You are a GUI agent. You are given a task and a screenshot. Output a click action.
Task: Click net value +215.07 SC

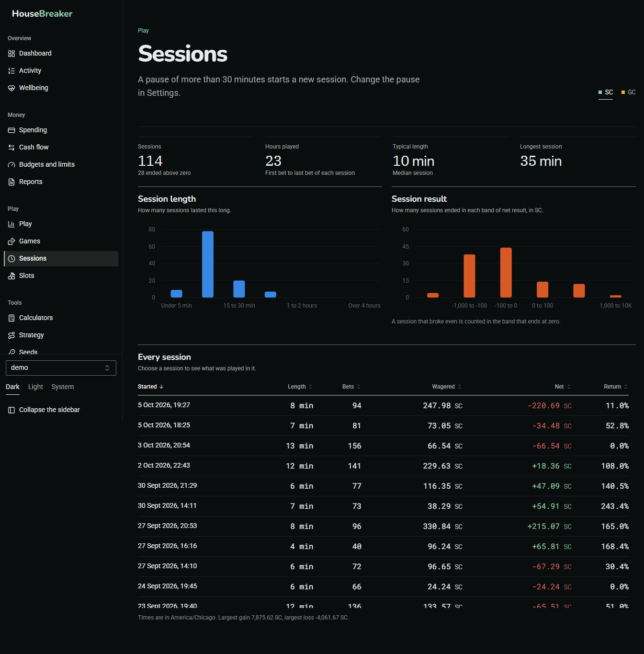click(550, 527)
